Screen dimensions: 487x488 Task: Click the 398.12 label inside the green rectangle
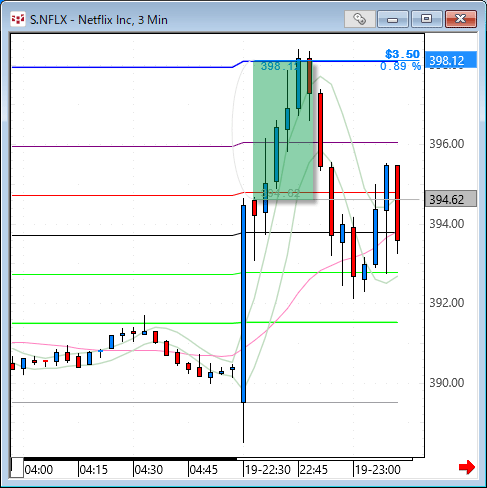pos(279,66)
